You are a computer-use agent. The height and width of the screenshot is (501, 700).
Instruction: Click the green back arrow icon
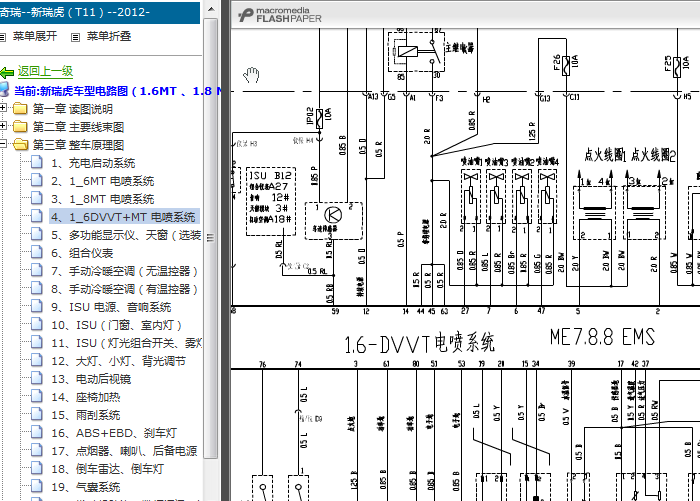click(x=7, y=72)
